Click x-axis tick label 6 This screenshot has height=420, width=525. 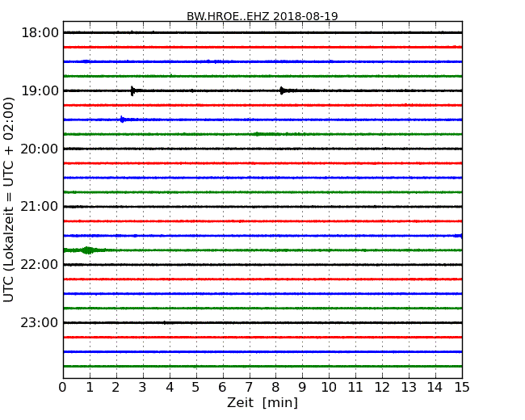coord(222,388)
